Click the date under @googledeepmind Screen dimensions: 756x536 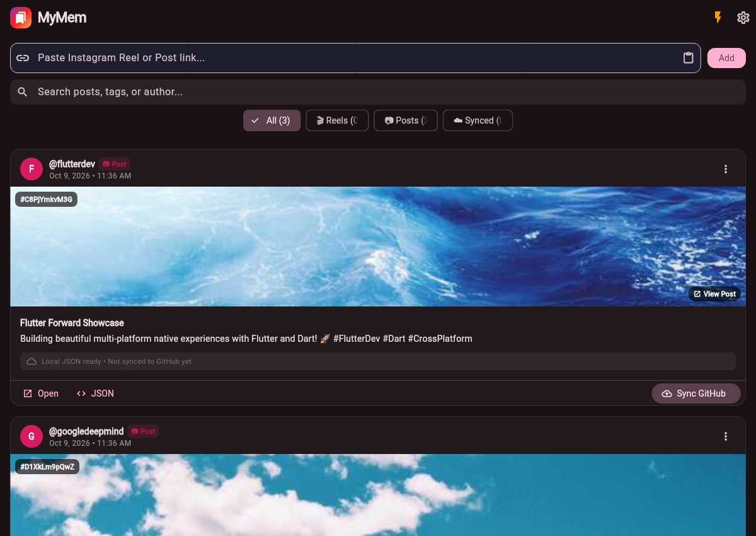(90, 443)
